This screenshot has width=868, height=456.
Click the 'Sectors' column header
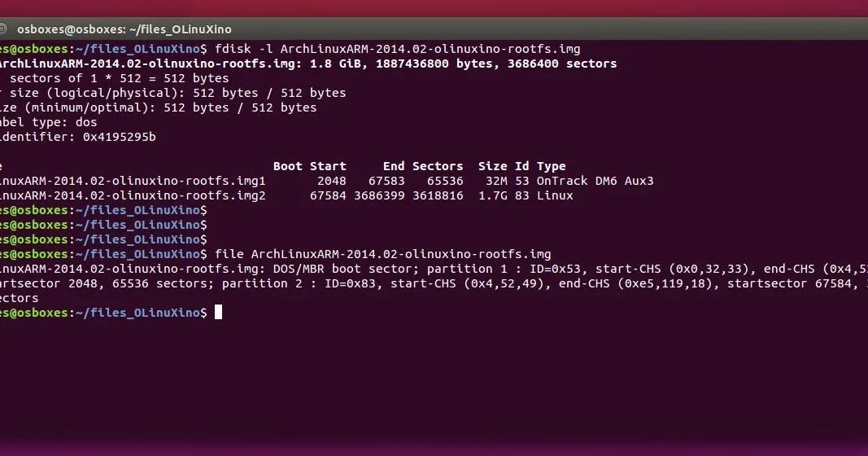coord(438,166)
